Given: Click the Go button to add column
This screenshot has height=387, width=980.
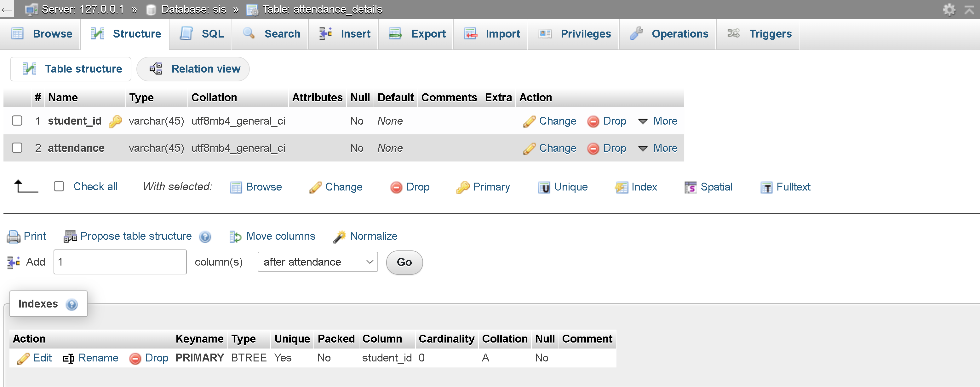Looking at the screenshot, I should pyautogui.click(x=404, y=262).
